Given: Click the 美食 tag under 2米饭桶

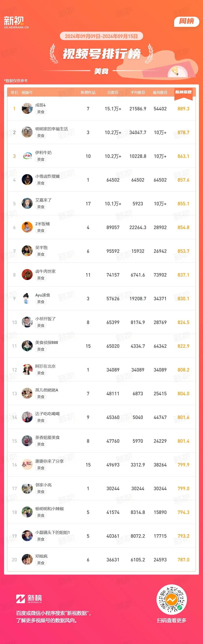Looking at the screenshot, I should point(41,230).
